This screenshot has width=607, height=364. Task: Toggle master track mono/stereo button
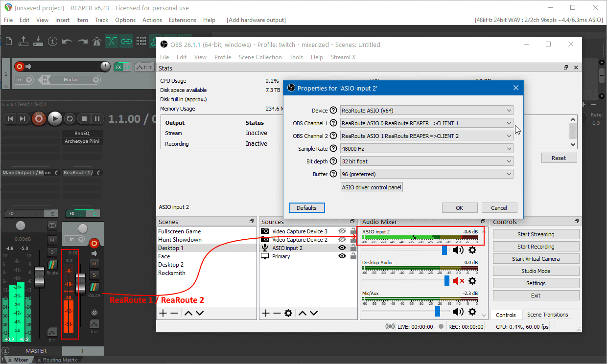(52, 226)
